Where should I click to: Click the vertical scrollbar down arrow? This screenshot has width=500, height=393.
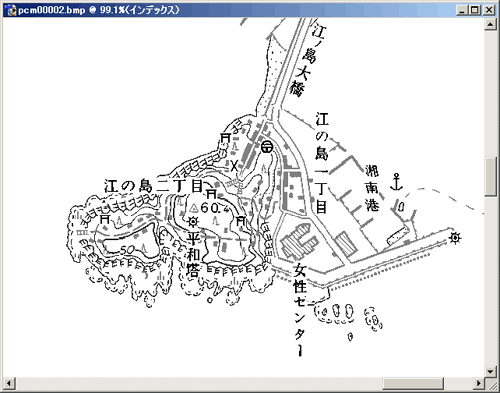[490, 371]
